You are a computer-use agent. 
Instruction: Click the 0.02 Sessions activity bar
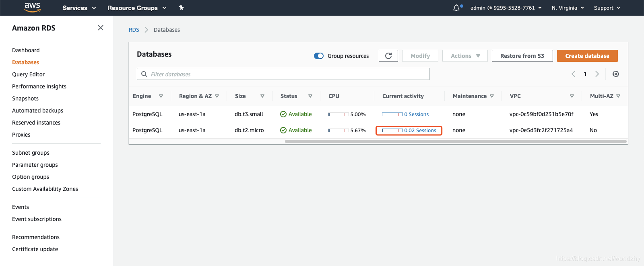392,130
